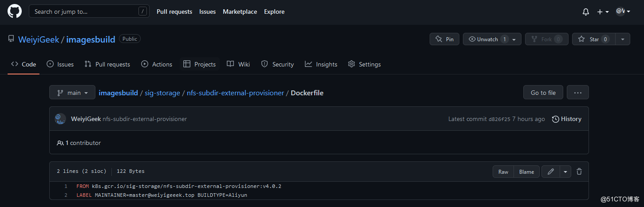Click the Go to file button
644x207 pixels.
click(543, 93)
